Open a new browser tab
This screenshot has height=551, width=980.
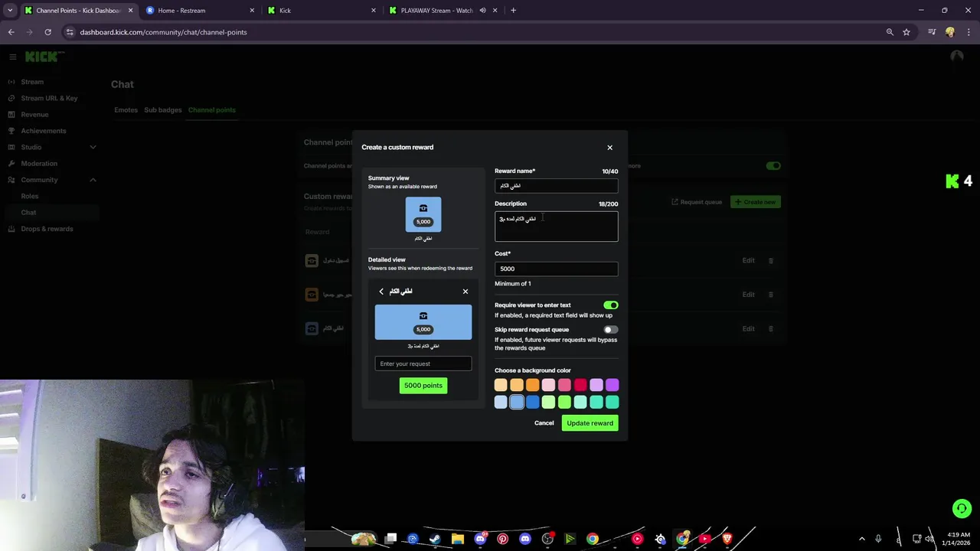coord(513,11)
